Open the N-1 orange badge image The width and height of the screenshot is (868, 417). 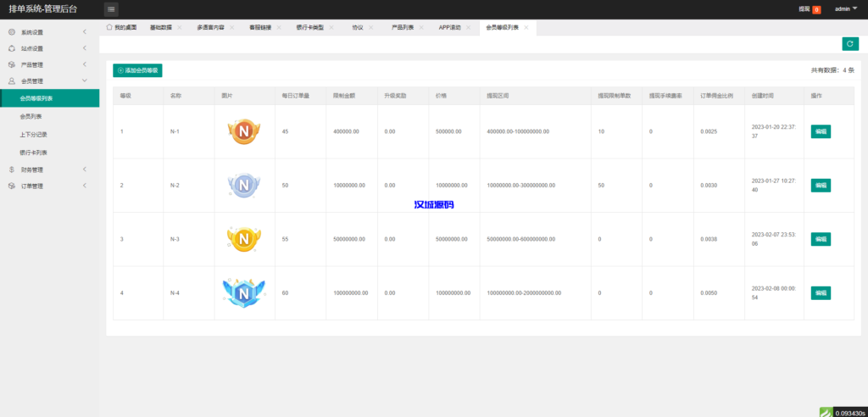243,131
